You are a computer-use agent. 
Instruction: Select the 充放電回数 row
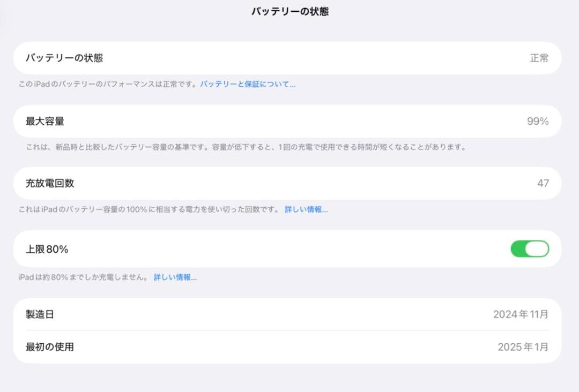289,183
